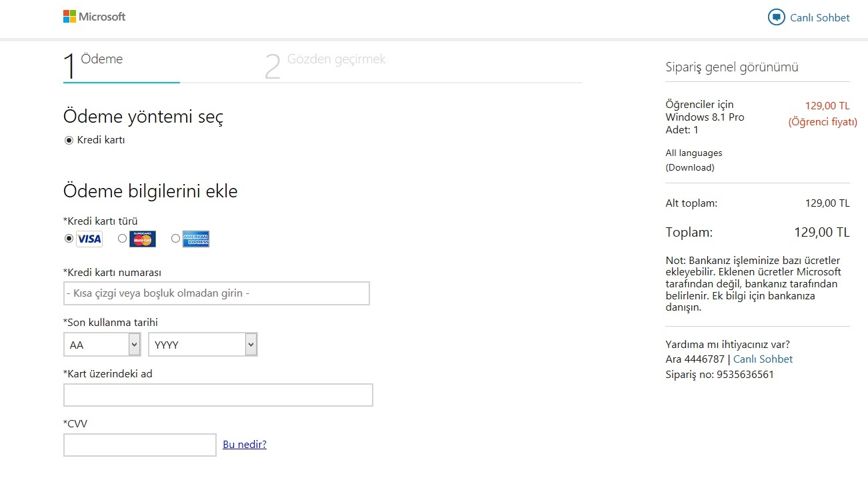Image resolution: width=868 pixels, height=486 pixels.
Task: Click the (Öğrenci fiyatı) price label
Action: (823, 122)
